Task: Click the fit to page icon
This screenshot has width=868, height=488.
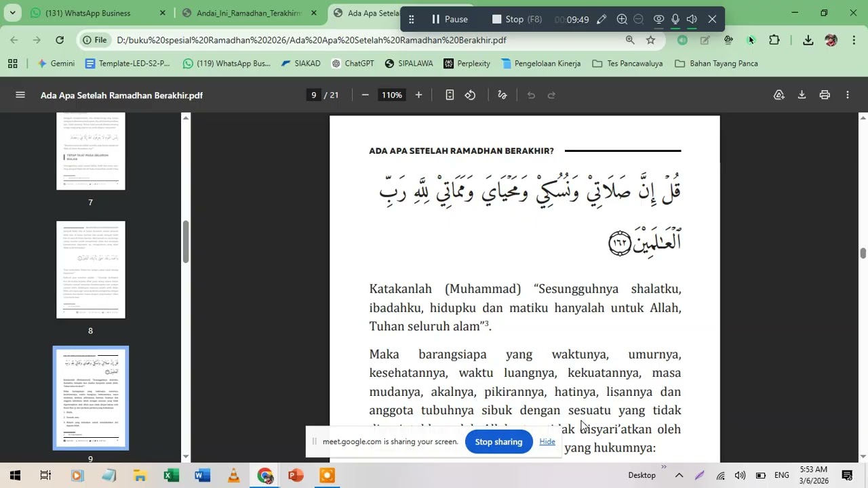Action: [x=450, y=95]
